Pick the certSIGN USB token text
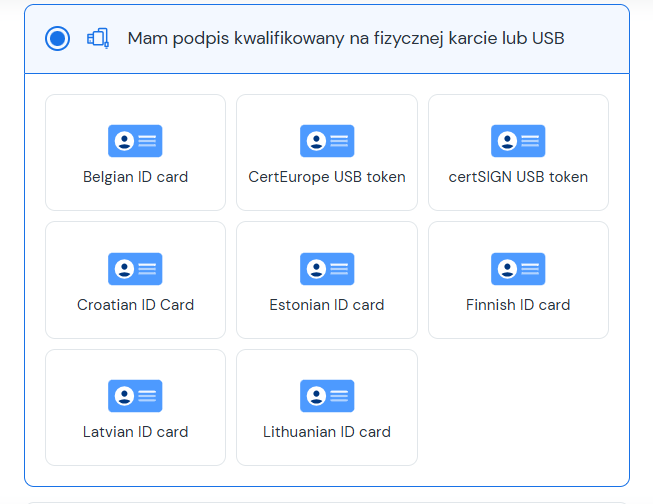Screen dimensions: 653x504 [518, 177]
